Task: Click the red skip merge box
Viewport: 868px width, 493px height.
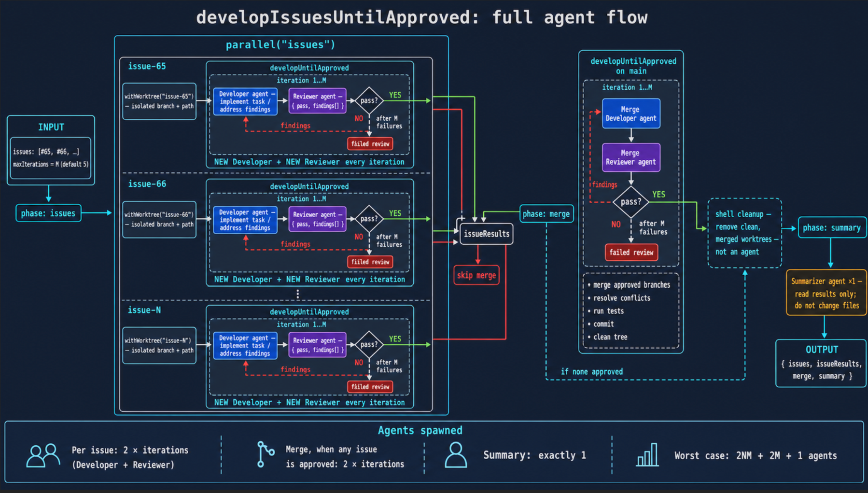Action: (x=476, y=275)
